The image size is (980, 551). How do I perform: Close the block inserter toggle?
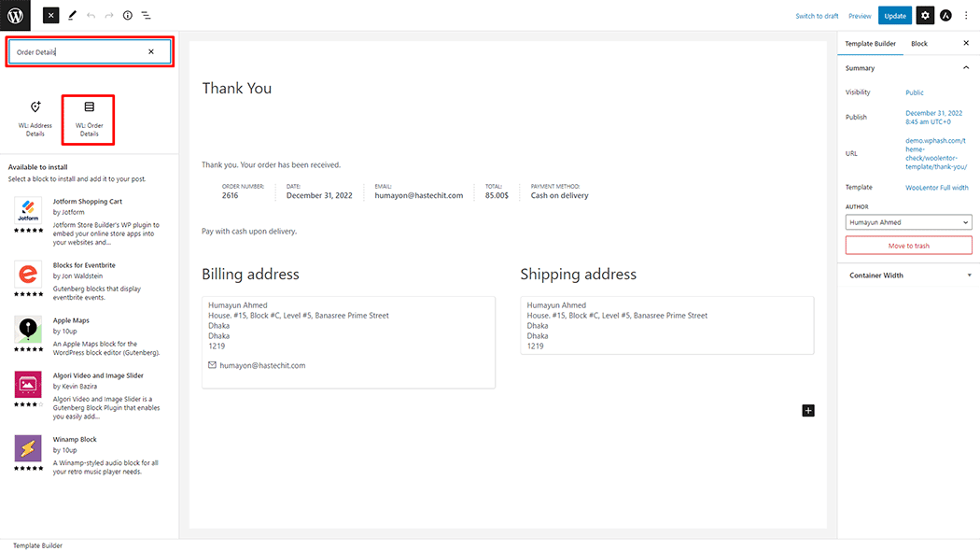pos(50,16)
